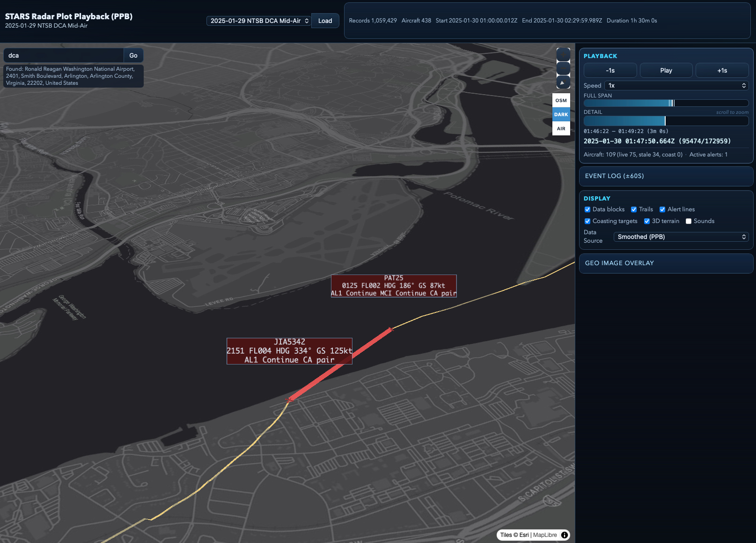Click the location search field
This screenshot has height=543, width=756.
point(64,55)
